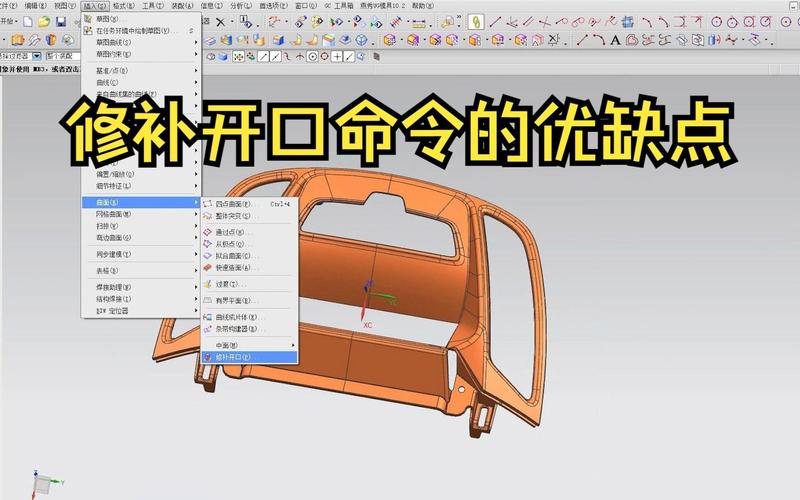Expand the 草图曲线 submenu

(141, 42)
